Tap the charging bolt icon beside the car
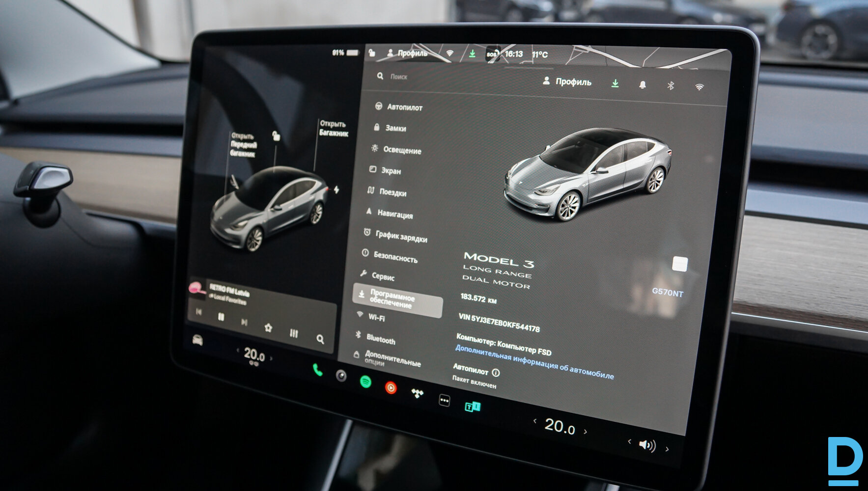Image resolution: width=868 pixels, height=491 pixels. [x=336, y=190]
